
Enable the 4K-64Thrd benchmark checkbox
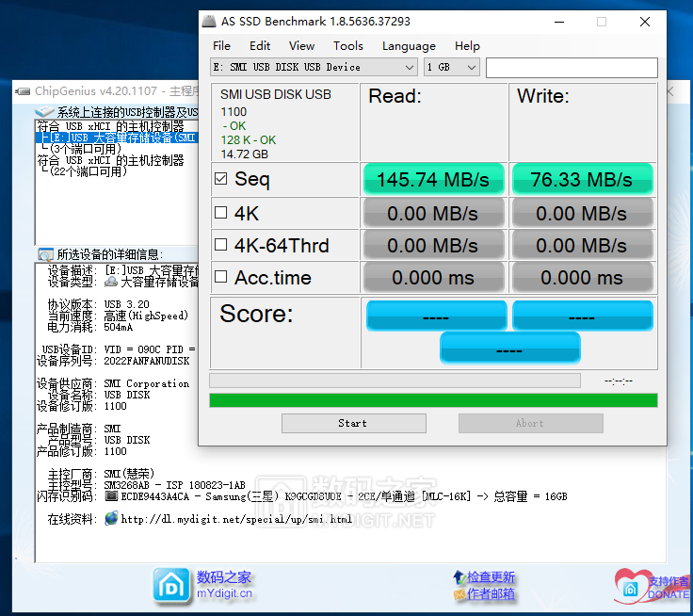click(220, 245)
